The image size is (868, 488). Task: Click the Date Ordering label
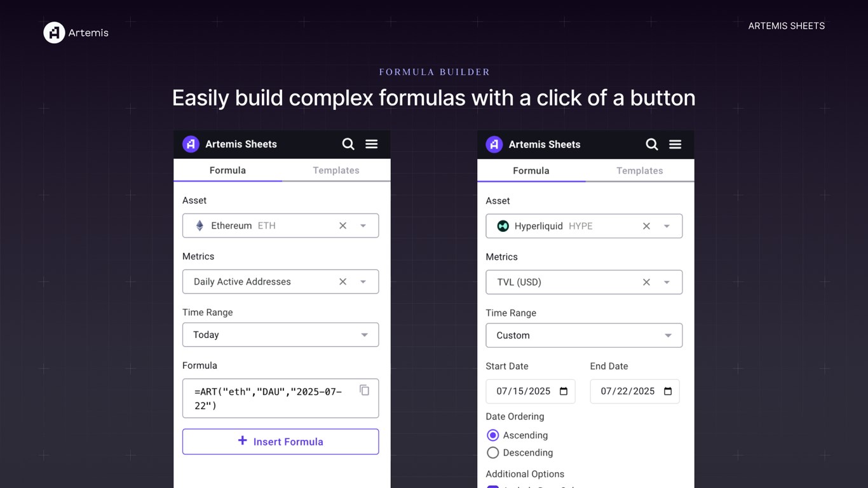click(x=515, y=417)
